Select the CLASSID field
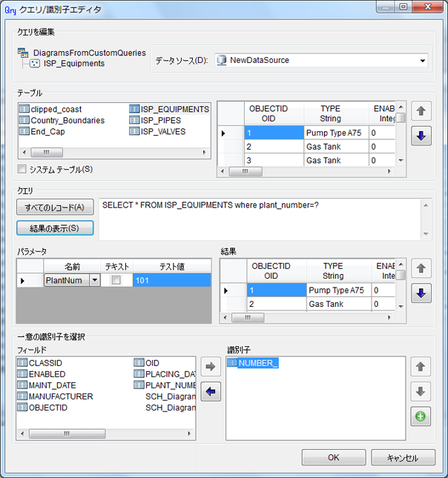Screen dimensions: 448x478 [45, 363]
